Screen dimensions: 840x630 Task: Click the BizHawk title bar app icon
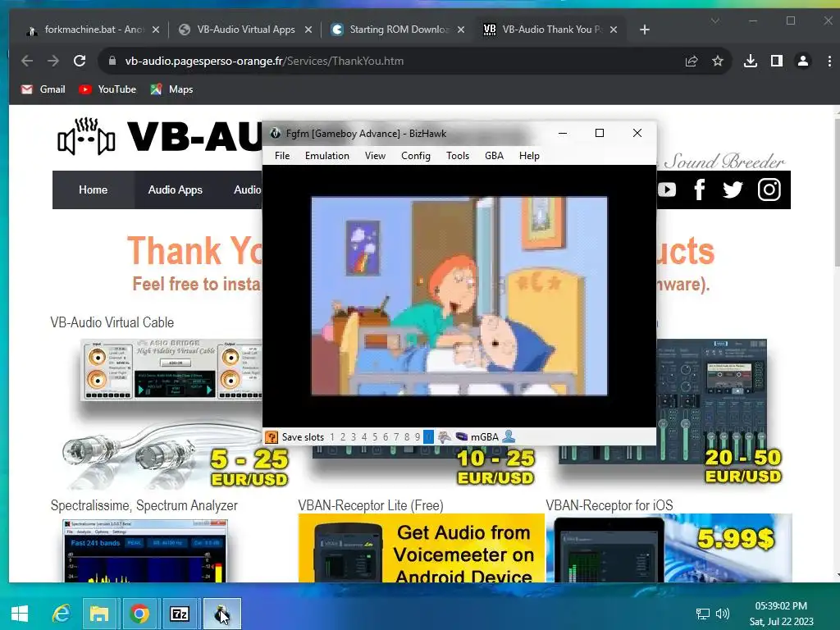tap(275, 134)
